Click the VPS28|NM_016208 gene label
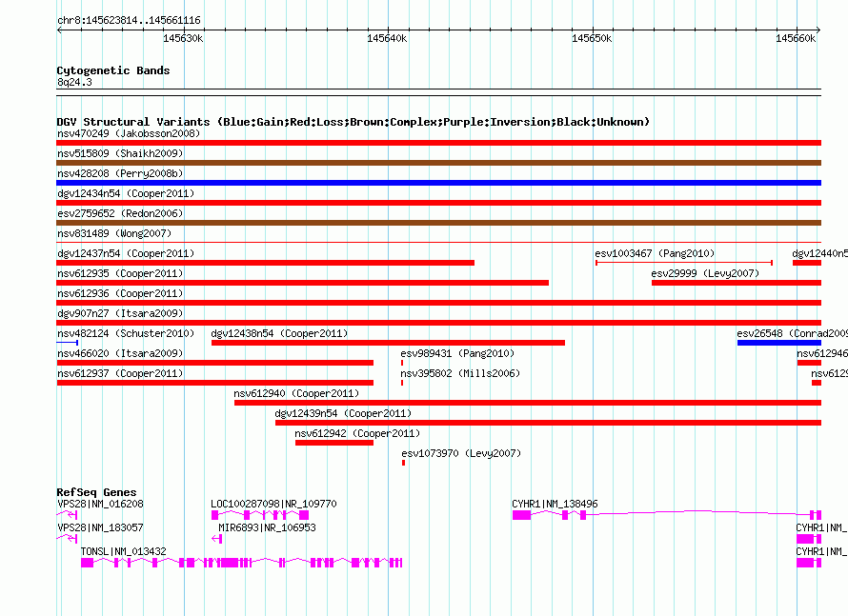 click(x=100, y=504)
